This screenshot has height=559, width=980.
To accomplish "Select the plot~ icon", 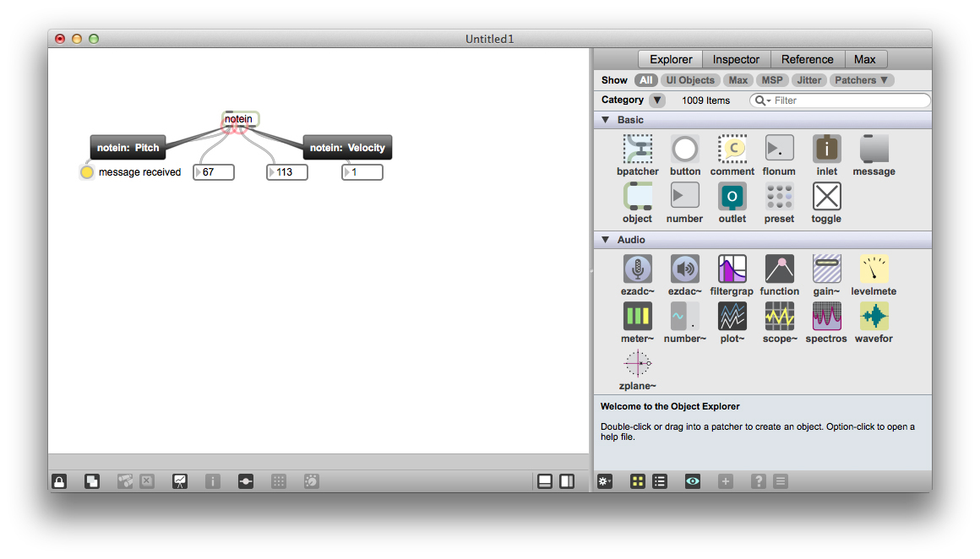I will 732,316.
